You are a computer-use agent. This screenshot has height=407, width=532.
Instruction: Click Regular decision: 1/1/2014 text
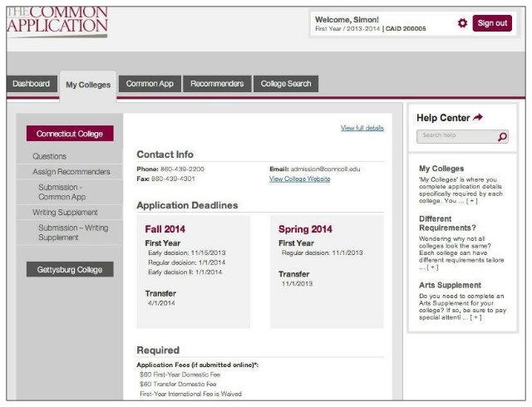[x=186, y=262]
